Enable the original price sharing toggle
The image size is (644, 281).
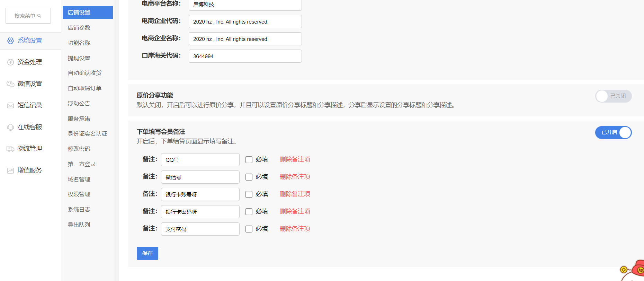tap(613, 96)
